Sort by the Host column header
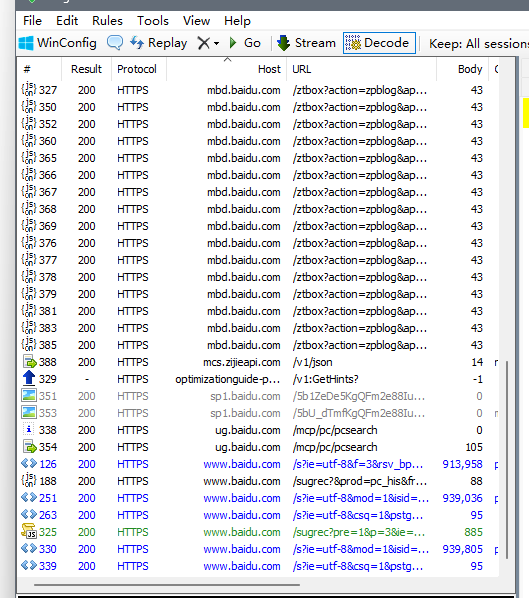The width and height of the screenshot is (529, 598). 227,69
